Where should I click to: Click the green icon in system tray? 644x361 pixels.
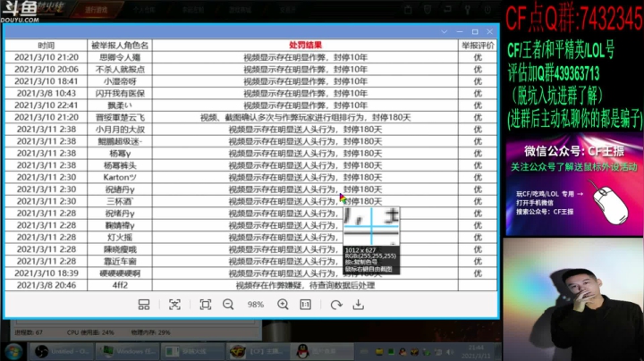tap(391, 352)
